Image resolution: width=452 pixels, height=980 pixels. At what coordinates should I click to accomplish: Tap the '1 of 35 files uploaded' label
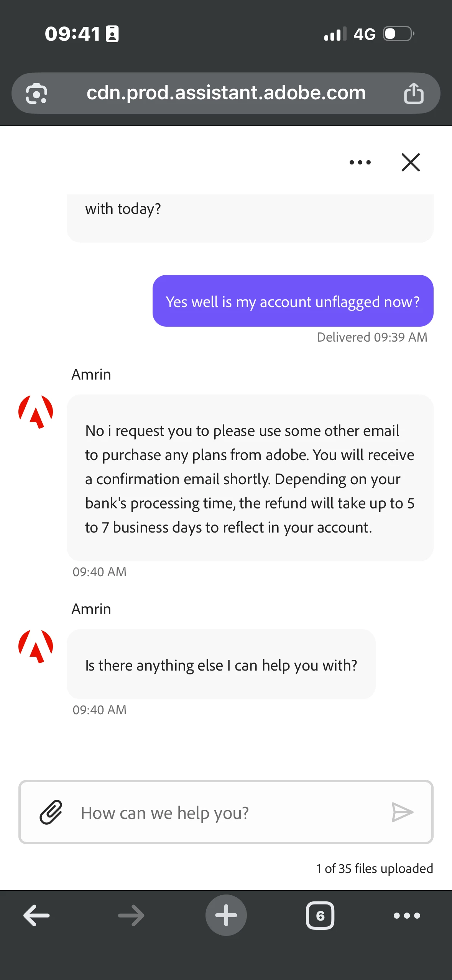375,868
